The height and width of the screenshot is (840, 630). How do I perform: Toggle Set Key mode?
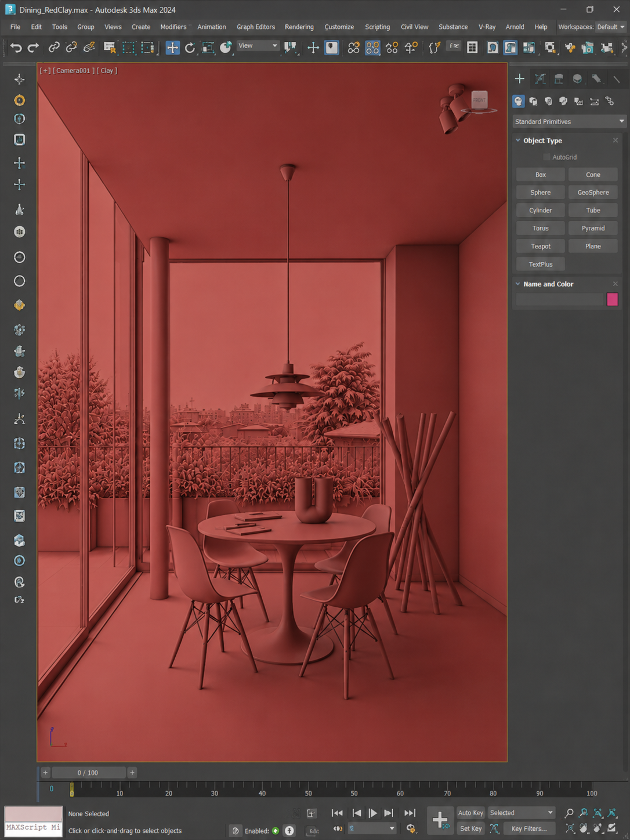click(x=470, y=828)
